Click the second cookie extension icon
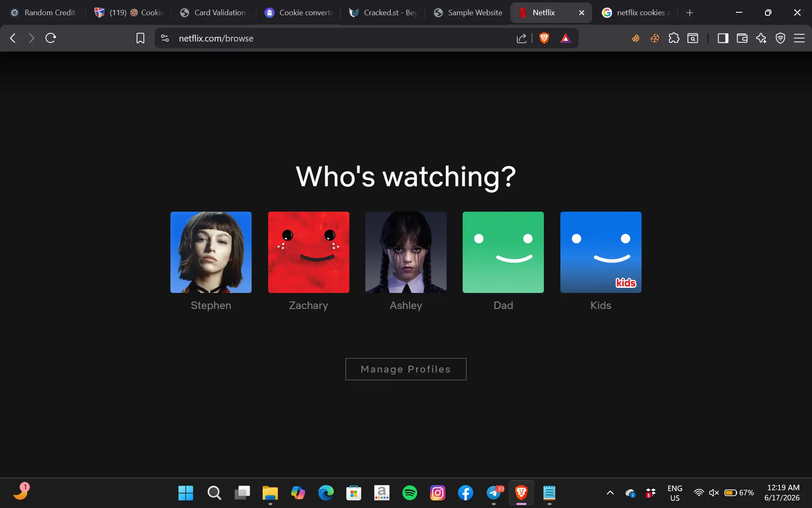 coord(655,38)
